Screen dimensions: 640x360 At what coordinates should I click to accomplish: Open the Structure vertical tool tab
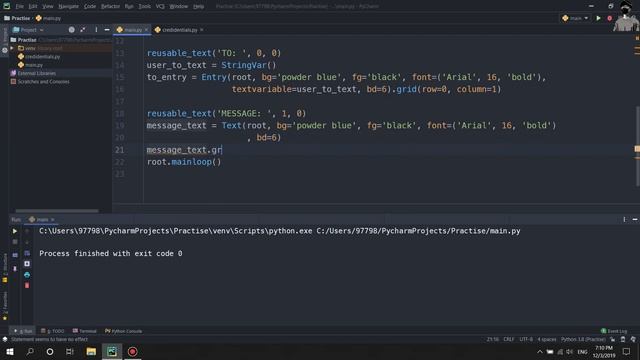5,267
